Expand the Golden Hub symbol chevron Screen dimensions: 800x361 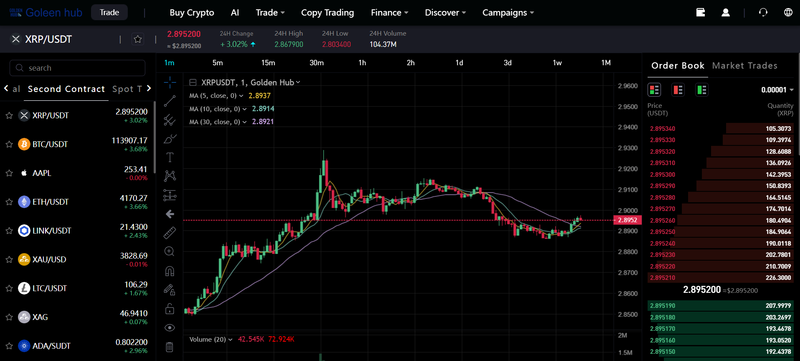pyautogui.click(x=298, y=82)
